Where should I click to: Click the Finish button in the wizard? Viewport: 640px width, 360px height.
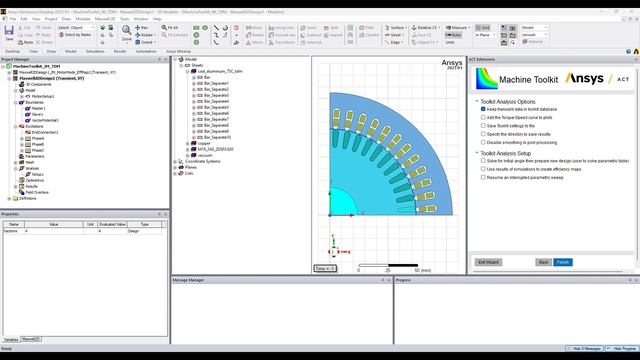(x=563, y=262)
